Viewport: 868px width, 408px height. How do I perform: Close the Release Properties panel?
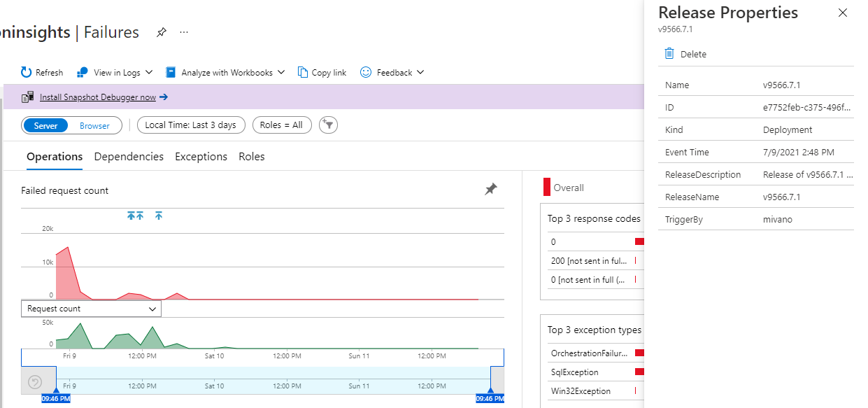click(x=843, y=13)
